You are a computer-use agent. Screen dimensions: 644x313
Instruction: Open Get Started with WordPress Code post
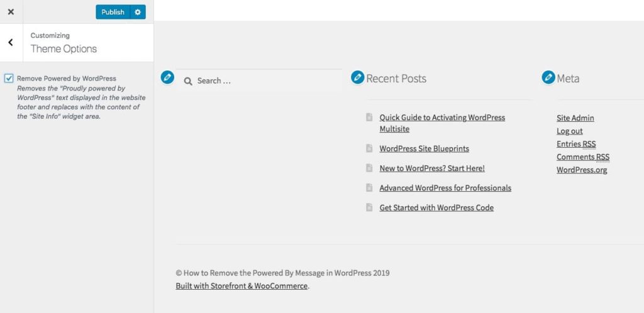tap(436, 207)
